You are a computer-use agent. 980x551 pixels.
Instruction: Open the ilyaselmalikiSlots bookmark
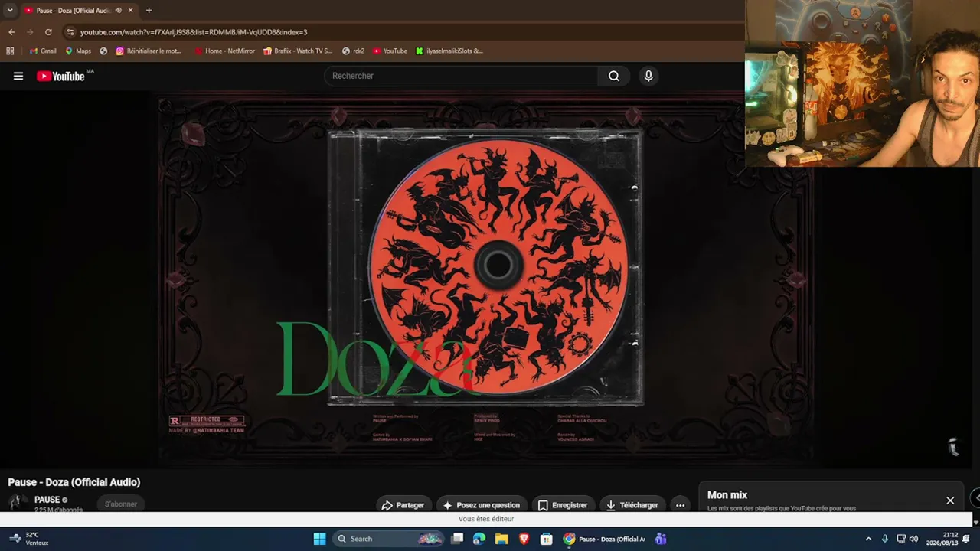point(449,51)
